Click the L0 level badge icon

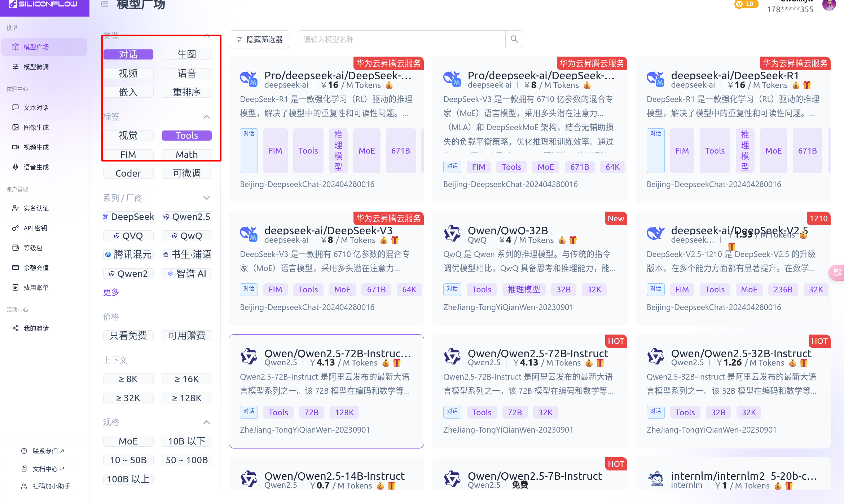(746, 4)
